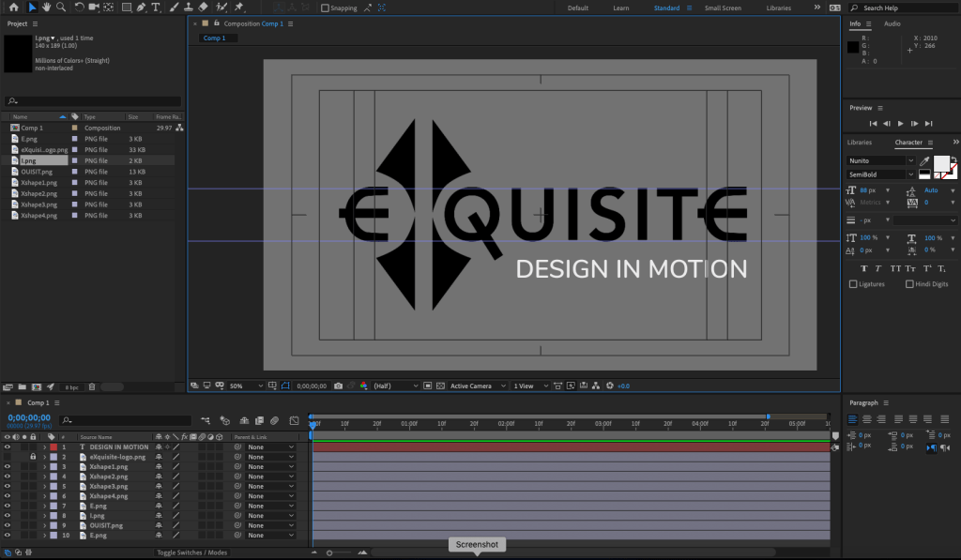Expand the Xshape1.png layer properties
Viewport: 961px width, 560px height.
click(43, 466)
